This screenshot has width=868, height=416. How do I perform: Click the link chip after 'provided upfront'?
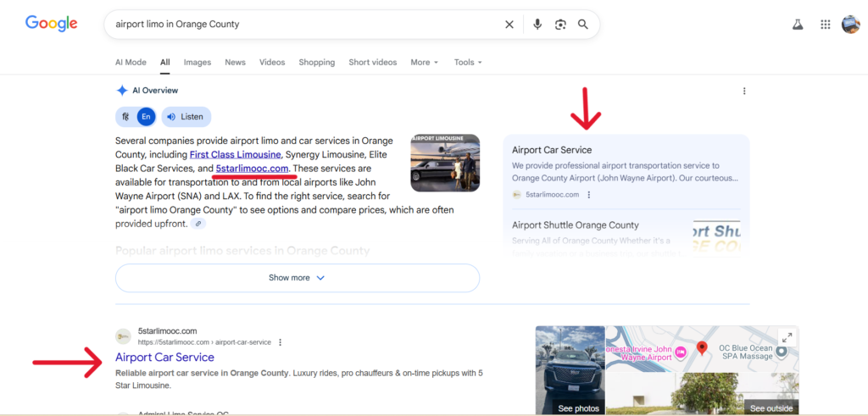(x=198, y=224)
